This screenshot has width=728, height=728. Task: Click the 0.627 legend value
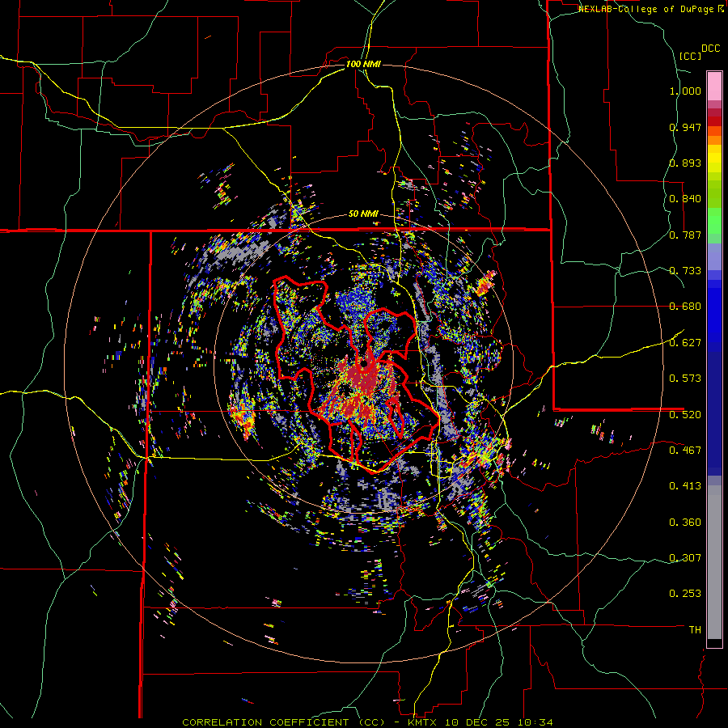[x=685, y=343]
